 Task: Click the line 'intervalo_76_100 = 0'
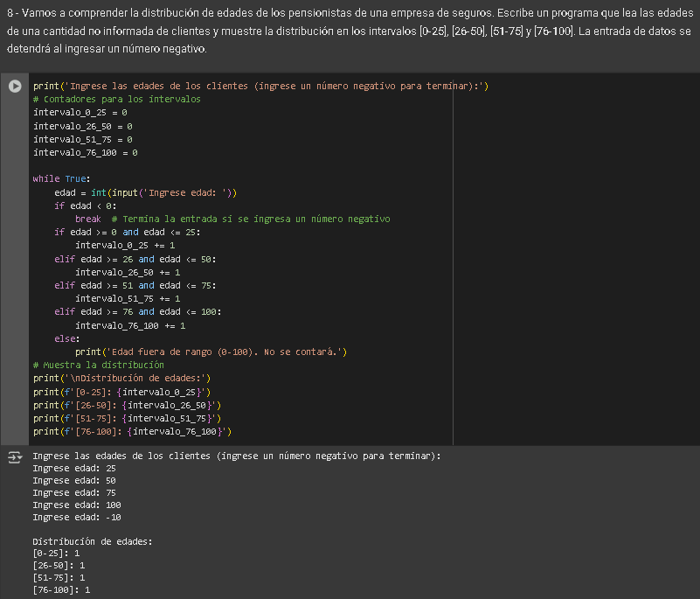(86, 153)
